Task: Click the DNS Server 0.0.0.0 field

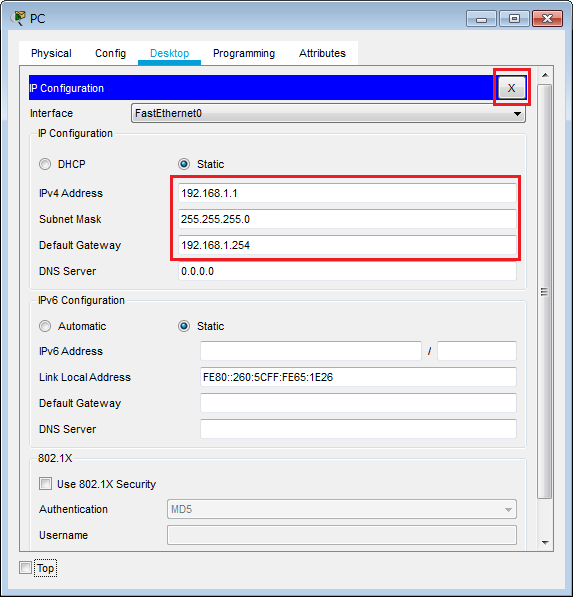Action: pos(347,271)
